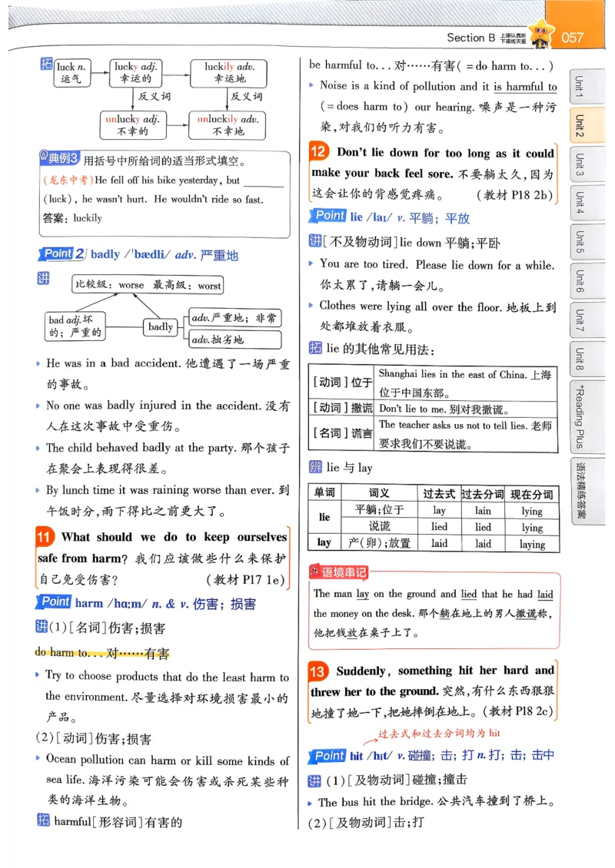
Task: Click the star mascot icon near page number
Action: [543, 29]
